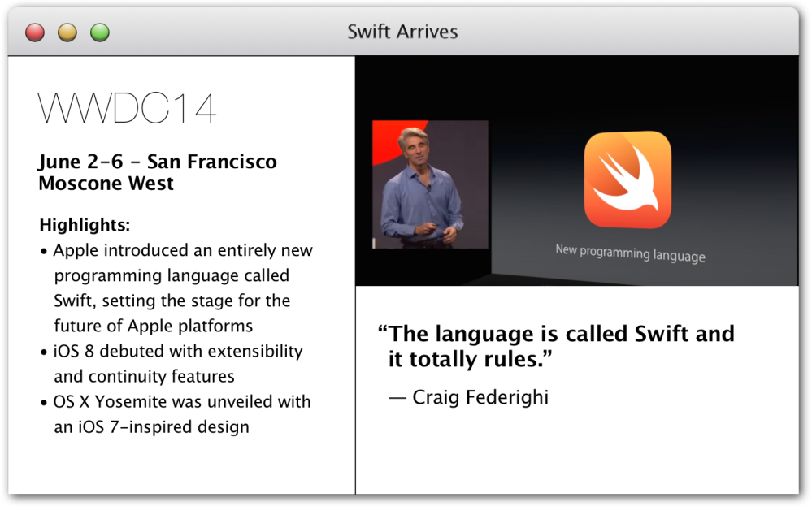Click the orange Swift bird logo
Image resolution: width=812 pixels, height=506 pixels.
(627, 180)
